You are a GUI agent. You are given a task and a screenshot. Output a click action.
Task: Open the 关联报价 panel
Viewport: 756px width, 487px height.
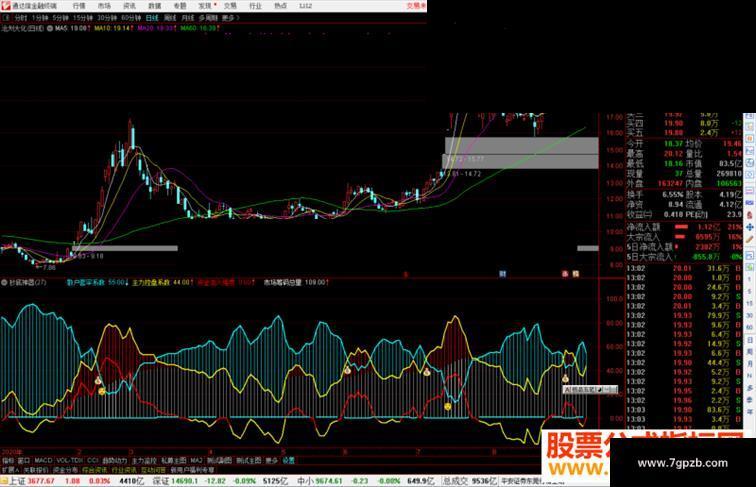tap(36, 470)
